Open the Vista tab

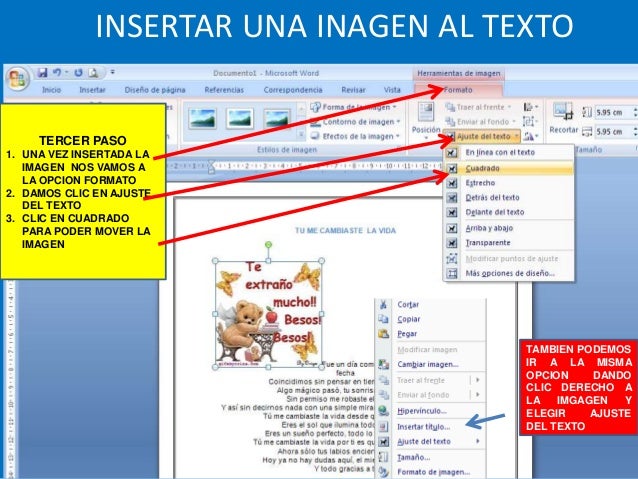(392, 90)
